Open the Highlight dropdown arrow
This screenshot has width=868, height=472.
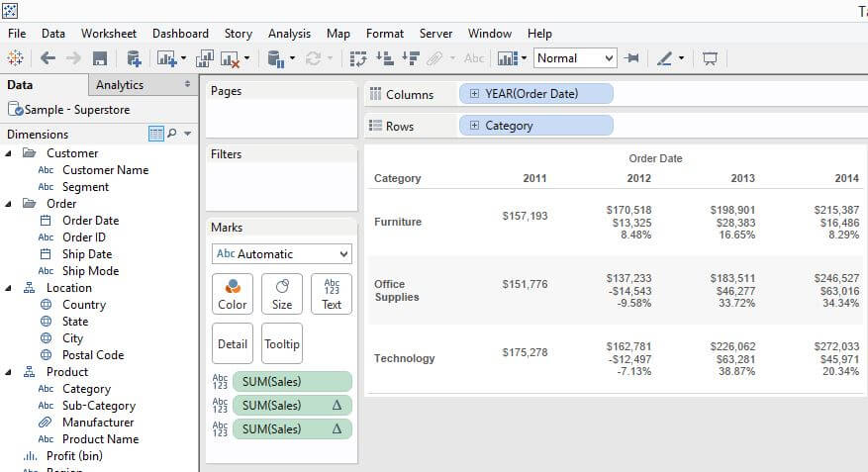[x=681, y=58]
